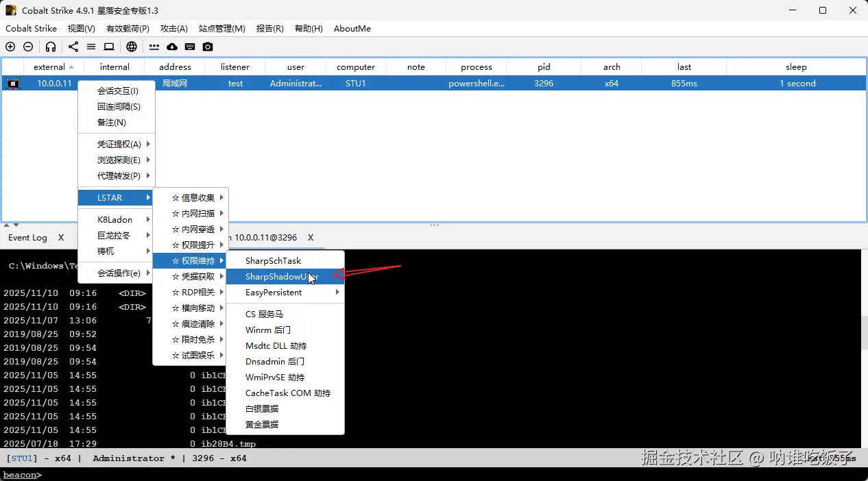Open the 攻击(A) menu
The width and height of the screenshot is (868, 481).
(174, 29)
